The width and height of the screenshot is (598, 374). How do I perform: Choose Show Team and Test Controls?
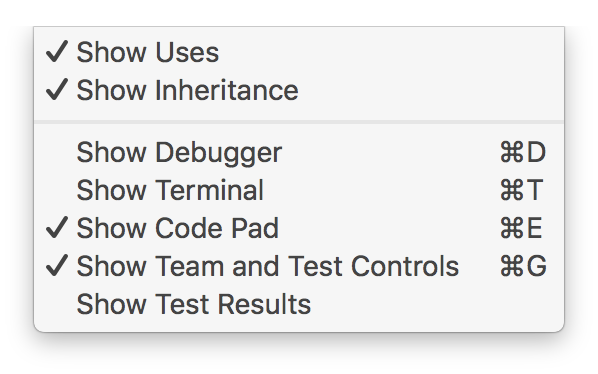[x=299, y=266]
